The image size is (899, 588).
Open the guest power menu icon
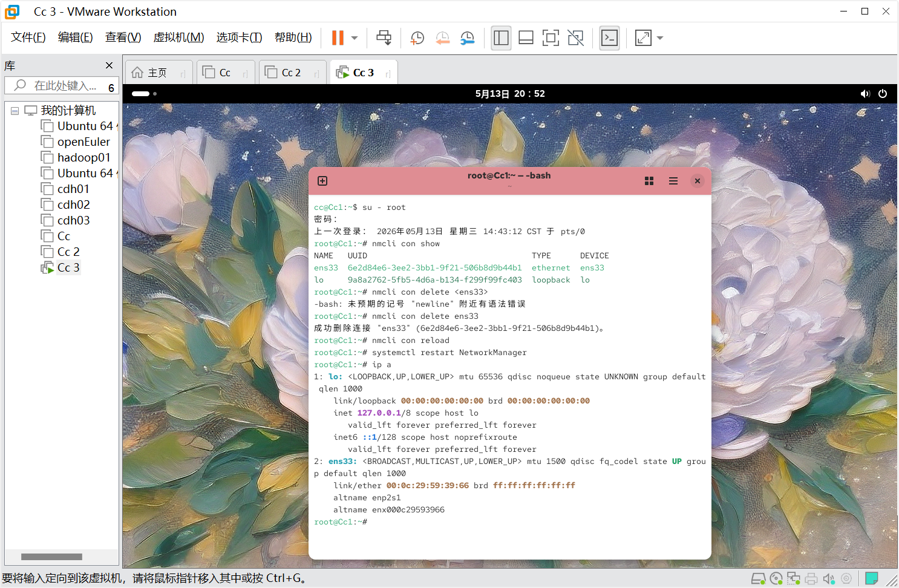tap(883, 94)
